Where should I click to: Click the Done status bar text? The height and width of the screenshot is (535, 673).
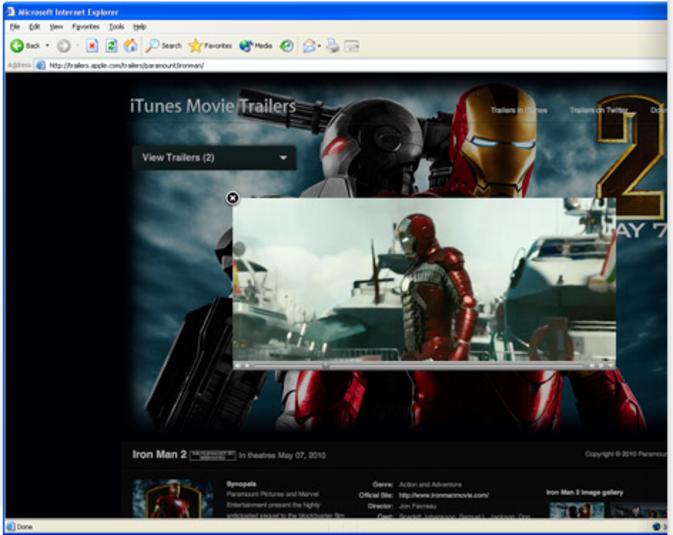click(x=25, y=527)
